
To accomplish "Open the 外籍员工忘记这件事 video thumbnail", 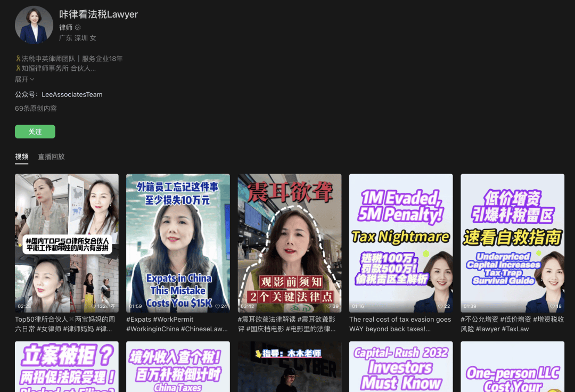I will tap(178, 242).
